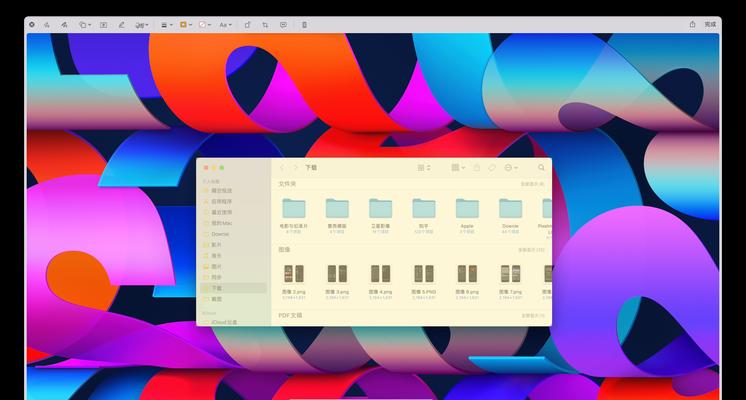Select the 图像 7.png thumbnail
Viewport: 746px width, 400px height.
click(510, 274)
